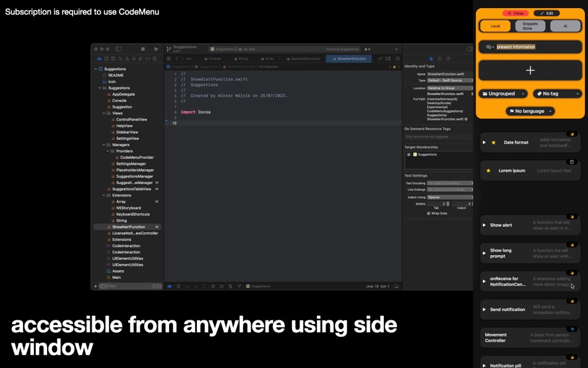
Task: Open the source control navigator in Xcode
Action: (106, 59)
